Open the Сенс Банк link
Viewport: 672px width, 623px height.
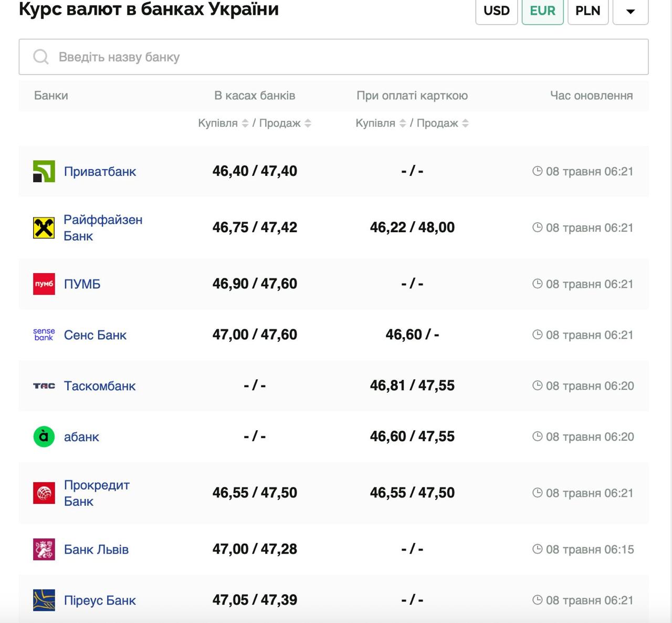[95, 335]
